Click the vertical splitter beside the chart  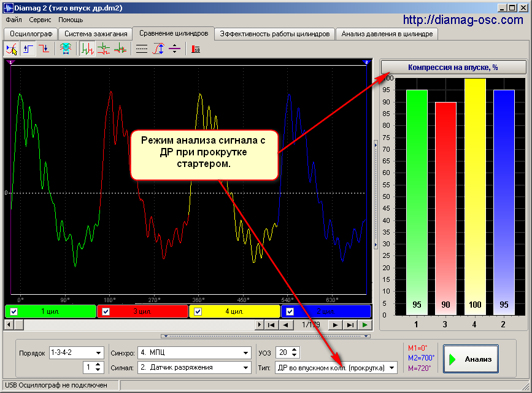click(x=376, y=194)
